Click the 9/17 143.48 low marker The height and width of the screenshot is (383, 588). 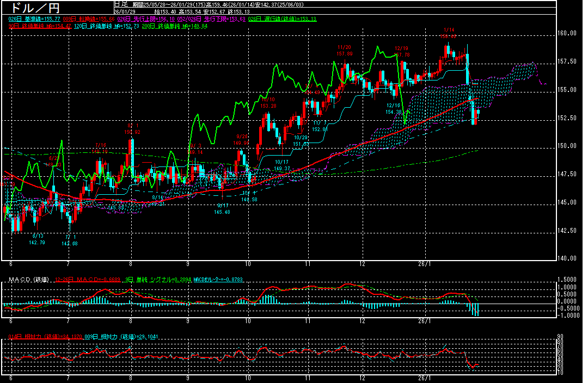[x=222, y=208]
